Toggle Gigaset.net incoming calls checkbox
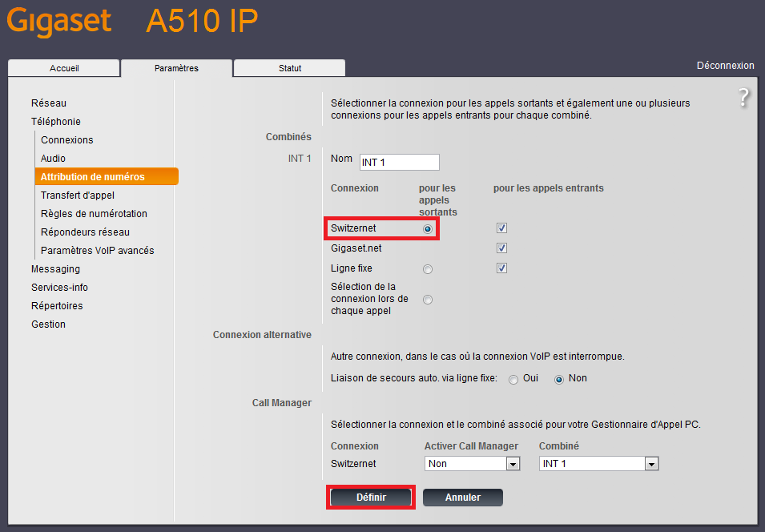Viewport: 765px width, 532px height. [501, 248]
